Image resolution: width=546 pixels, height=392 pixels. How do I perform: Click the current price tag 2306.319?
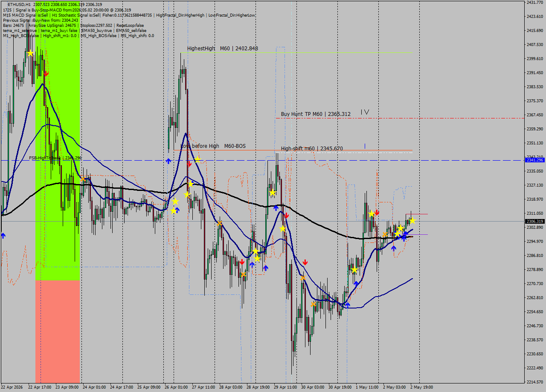point(535,221)
